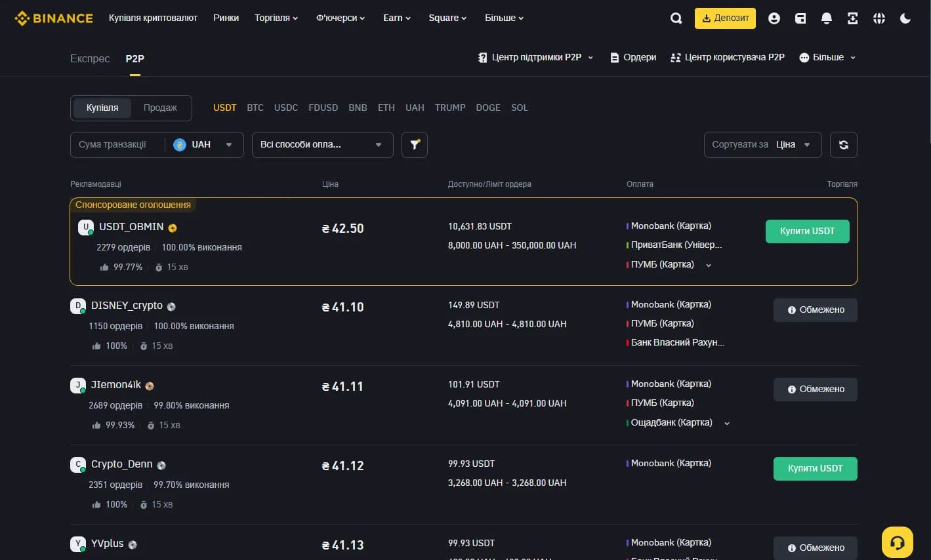Open the Earn dropdown menu
The height and width of the screenshot is (560, 931).
[x=397, y=18]
